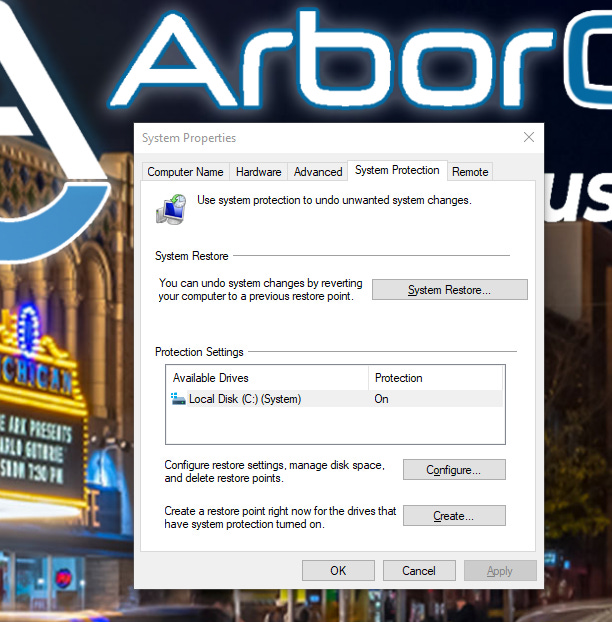Click the 'Use system protection to undo' description text
Viewport: 612px width, 622px height.
(334, 200)
